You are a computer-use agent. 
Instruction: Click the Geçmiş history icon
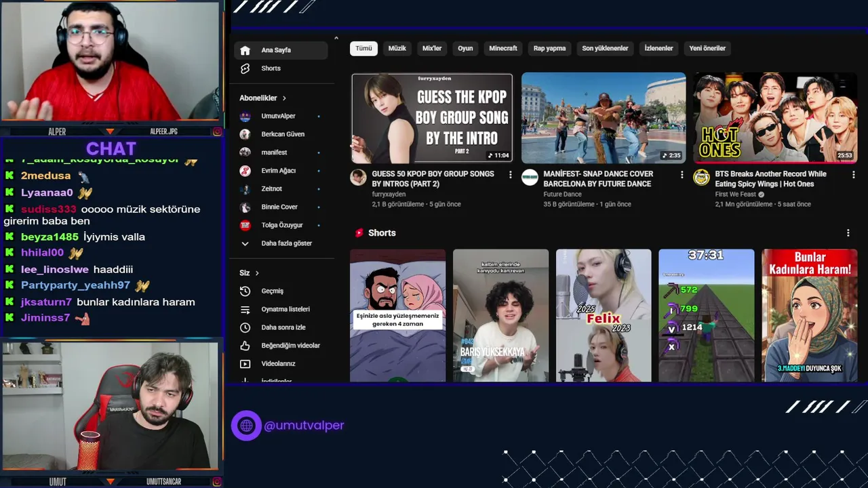pos(245,291)
